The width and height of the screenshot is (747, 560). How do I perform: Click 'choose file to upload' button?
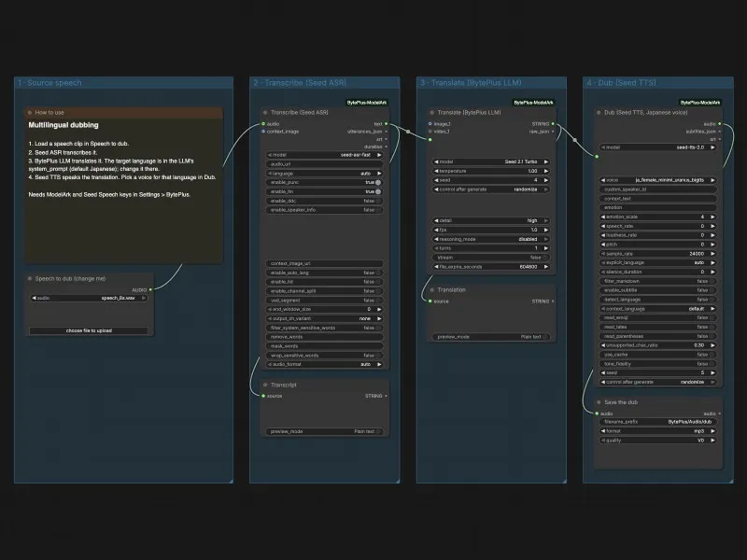[89, 330]
